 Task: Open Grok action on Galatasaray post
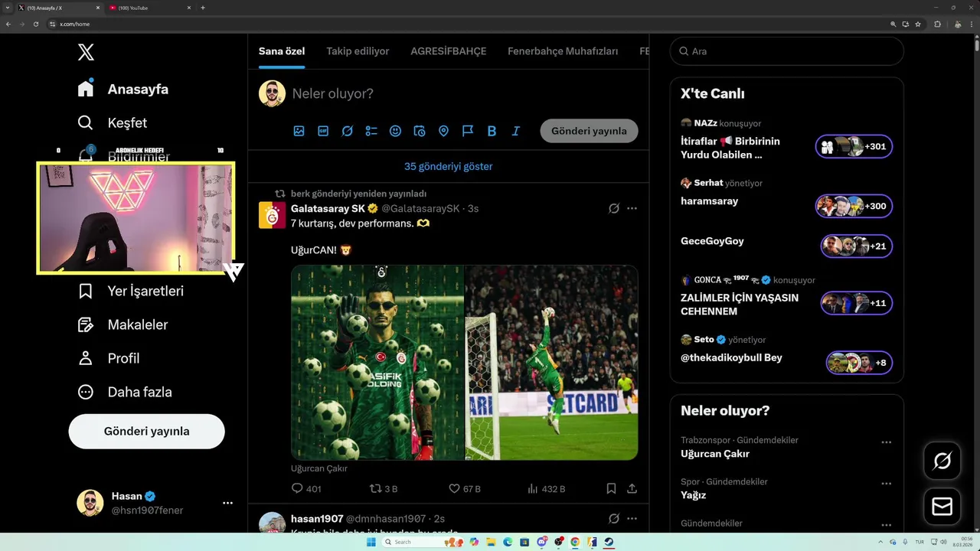(613, 208)
